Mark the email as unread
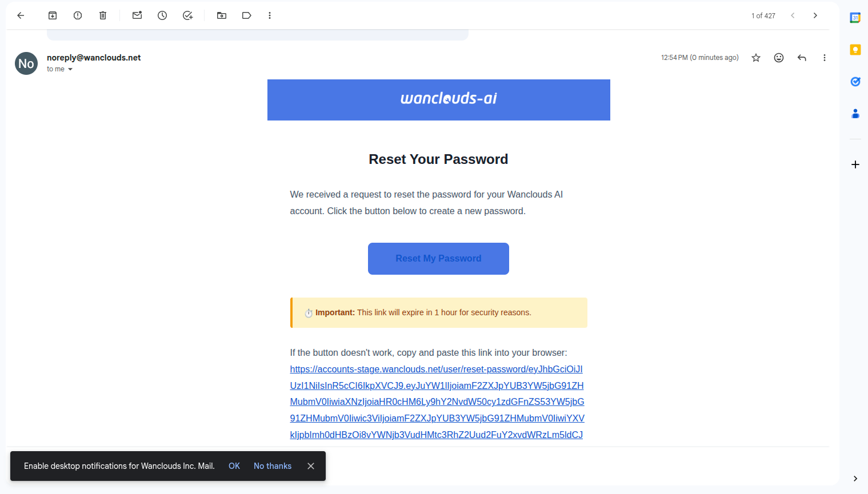Screen dimensions: 868x494 [x=137, y=15]
